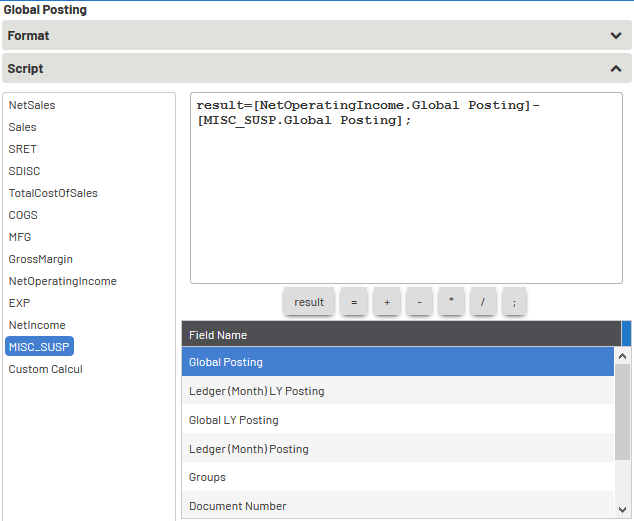Insert the minus operator
This screenshot has width=634, height=521.
419,302
